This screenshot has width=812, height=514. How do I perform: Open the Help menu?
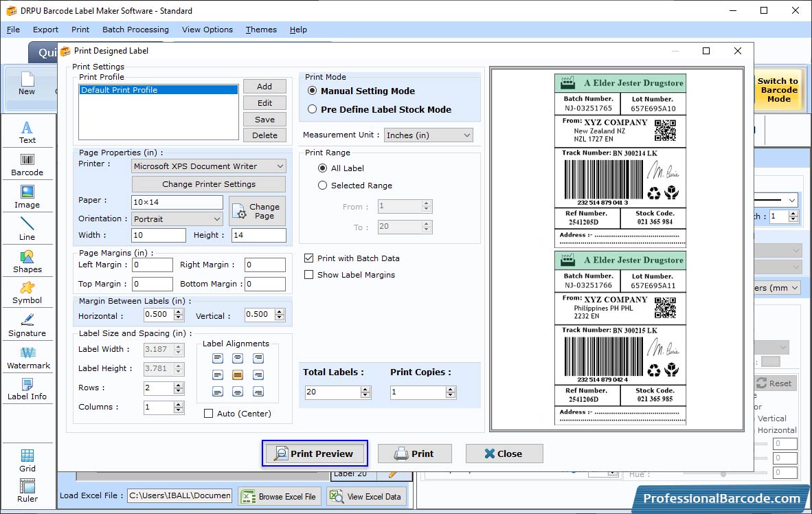(298, 30)
